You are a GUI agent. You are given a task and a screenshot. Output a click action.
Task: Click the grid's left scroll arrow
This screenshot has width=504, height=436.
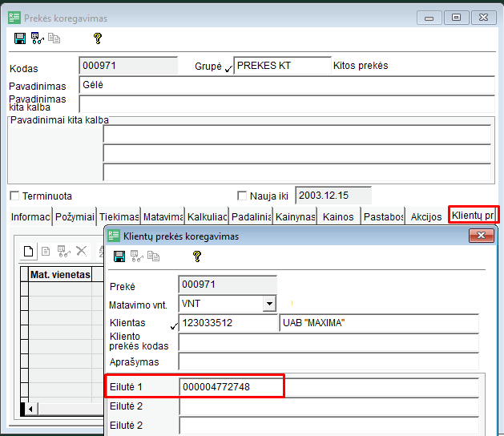32,409
